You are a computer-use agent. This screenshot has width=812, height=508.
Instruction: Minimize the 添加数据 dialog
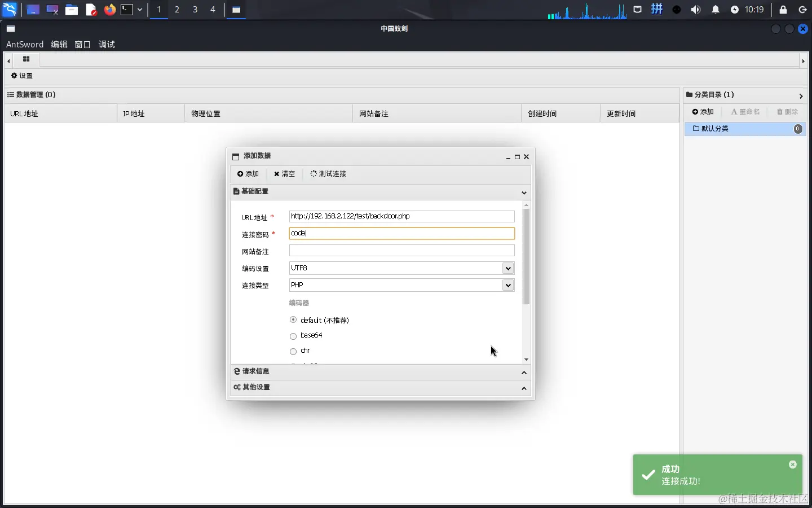pos(508,157)
